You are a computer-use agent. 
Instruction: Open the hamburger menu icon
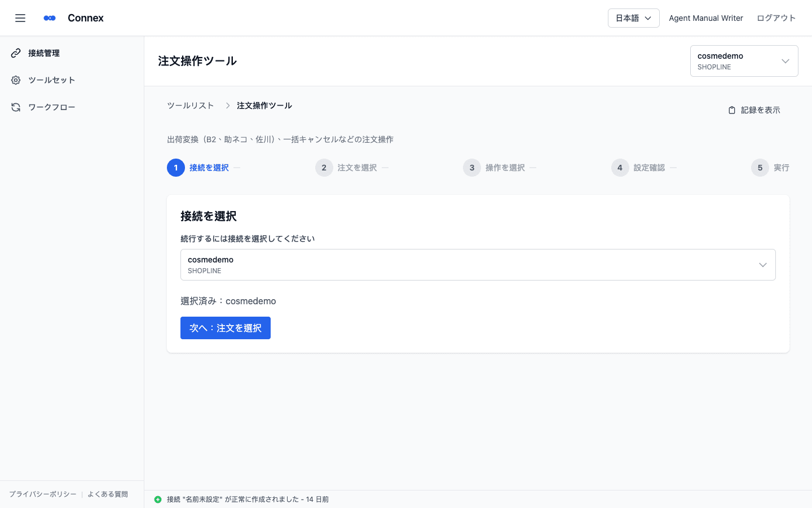(20, 18)
